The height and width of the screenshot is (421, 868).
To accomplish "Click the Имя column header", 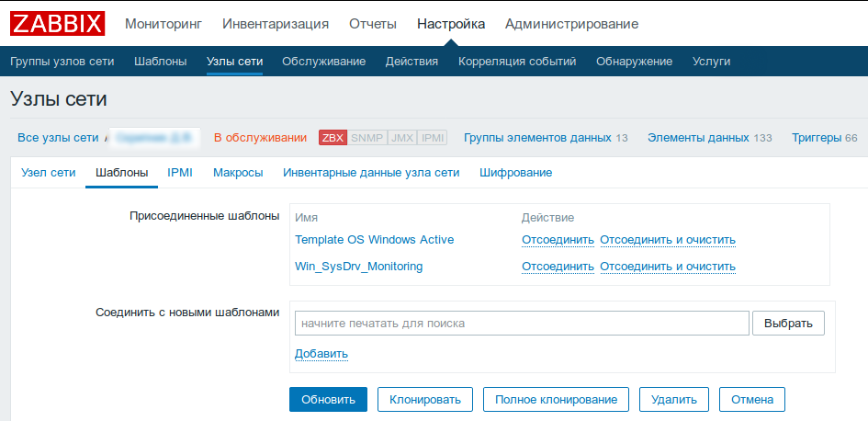I will (307, 218).
